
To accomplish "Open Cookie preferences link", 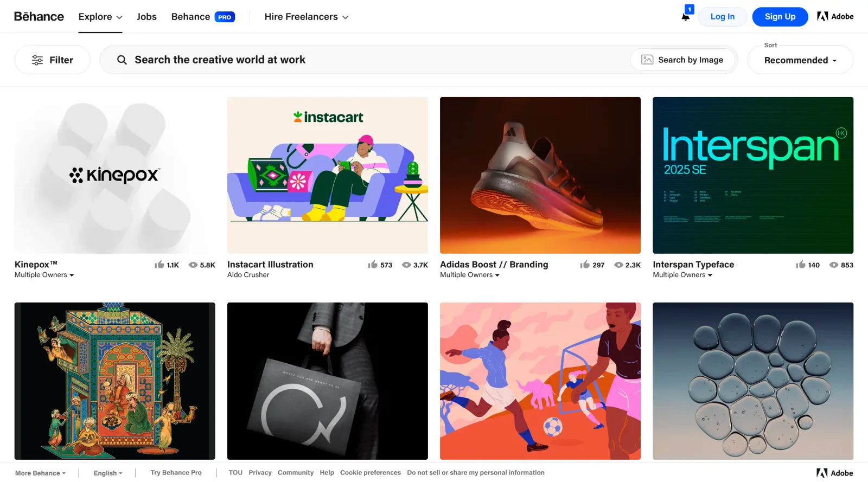I will [371, 473].
